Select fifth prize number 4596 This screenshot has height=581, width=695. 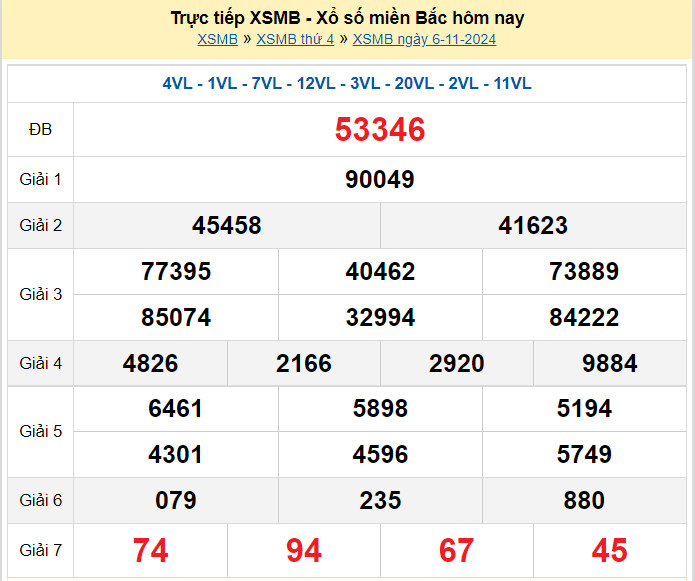[x=380, y=454]
